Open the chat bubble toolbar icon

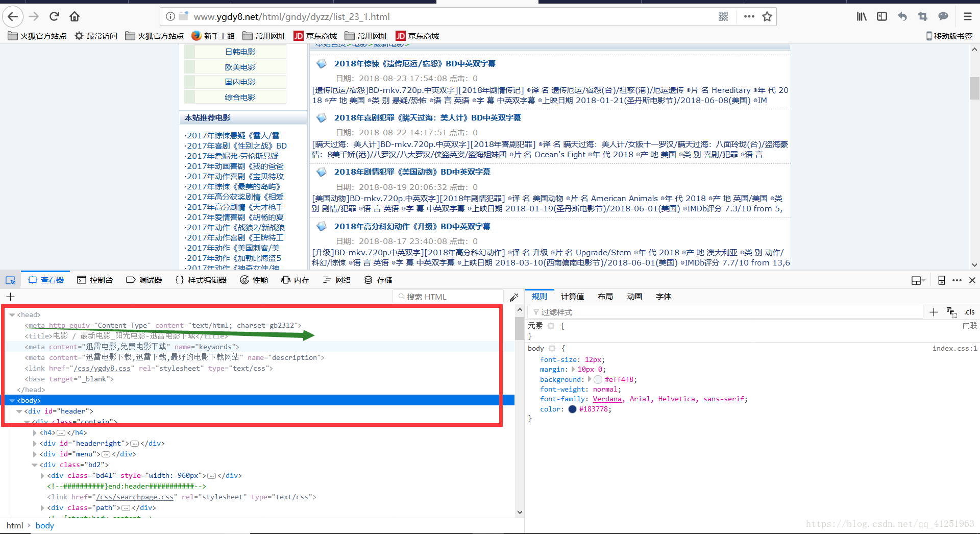[x=943, y=16]
